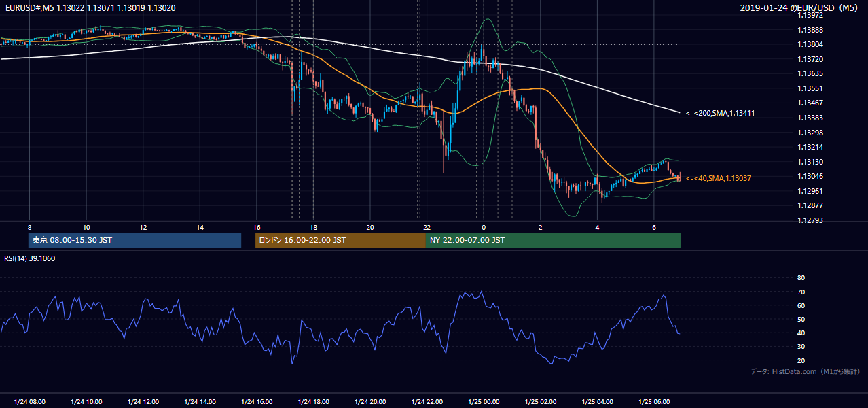The height and width of the screenshot is (408, 868).
Task: Click the 1/24 18:00 time label
Action: coord(313,402)
